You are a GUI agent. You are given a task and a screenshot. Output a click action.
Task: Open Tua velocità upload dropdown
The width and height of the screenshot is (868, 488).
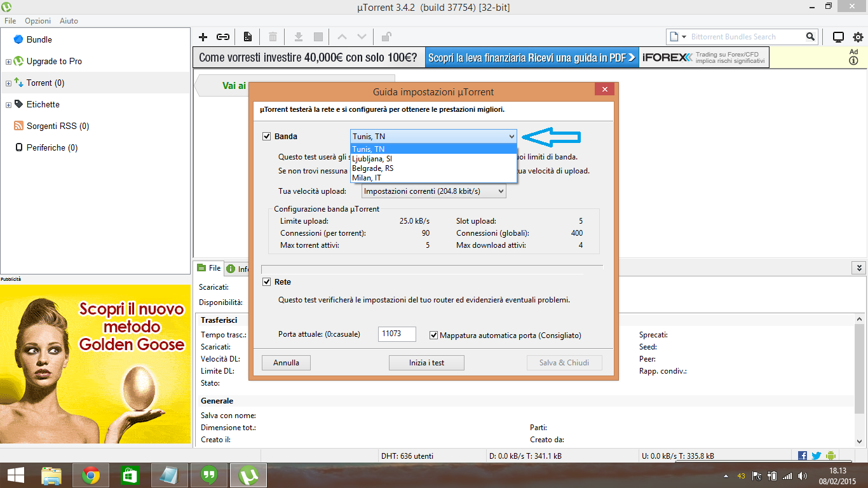click(x=434, y=191)
